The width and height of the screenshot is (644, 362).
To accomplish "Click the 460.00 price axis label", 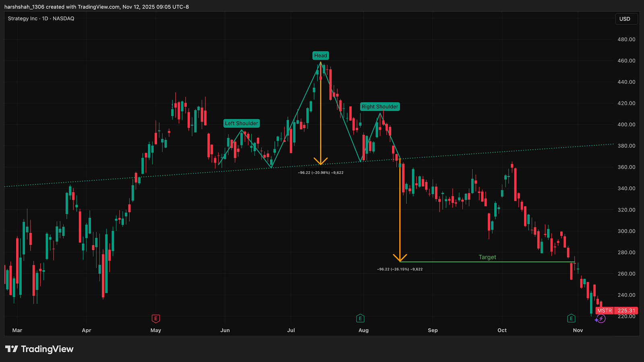I will coord(626,61).
